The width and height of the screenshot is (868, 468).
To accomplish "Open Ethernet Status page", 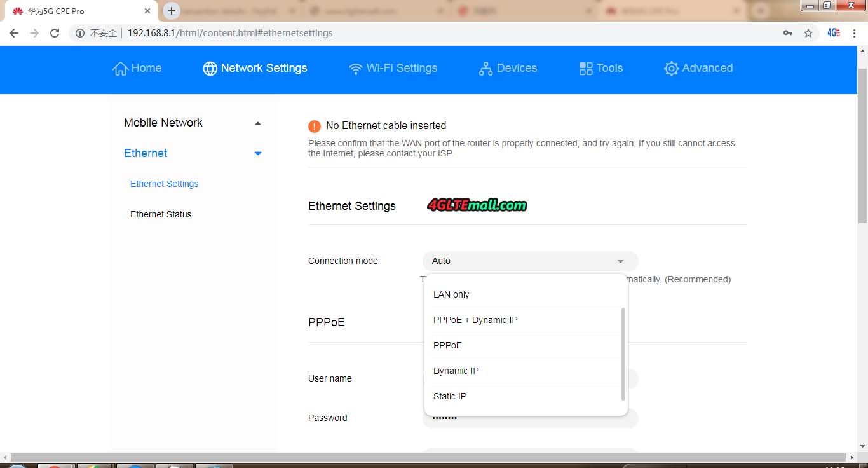I will click(x=161, y=214).
